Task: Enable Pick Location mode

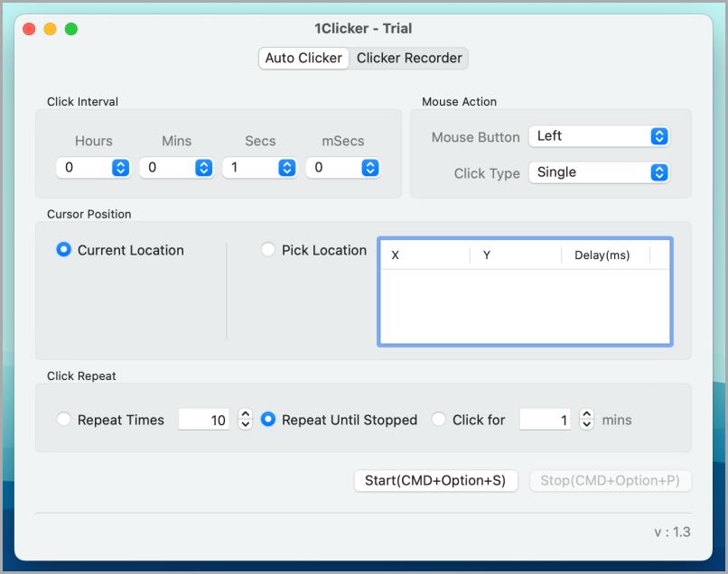Action: (267, 250)
